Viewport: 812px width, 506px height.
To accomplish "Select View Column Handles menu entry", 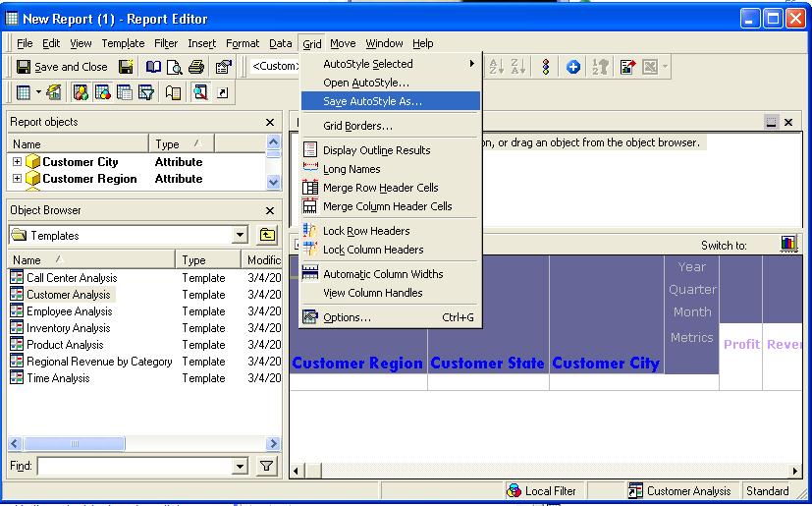I will point(391,293).
